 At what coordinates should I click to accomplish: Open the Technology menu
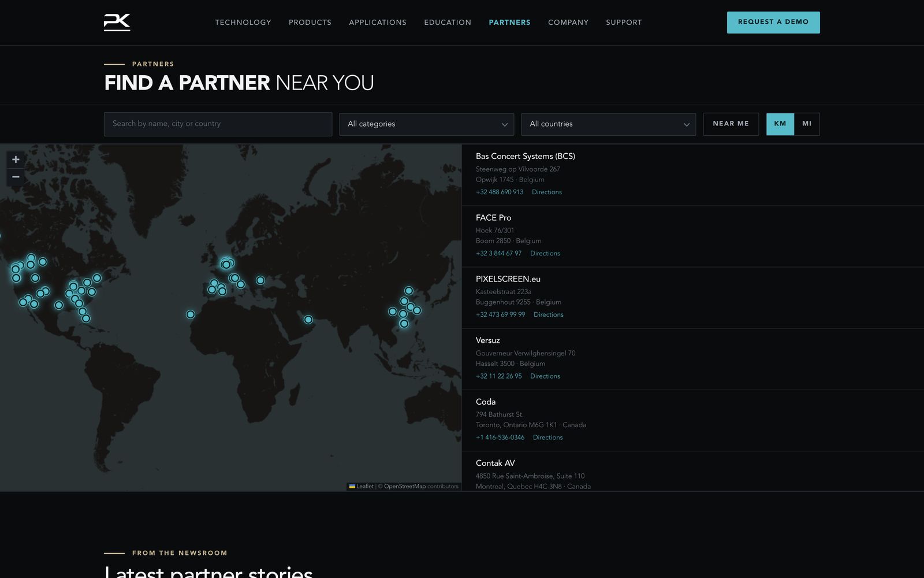click(243, 23)
